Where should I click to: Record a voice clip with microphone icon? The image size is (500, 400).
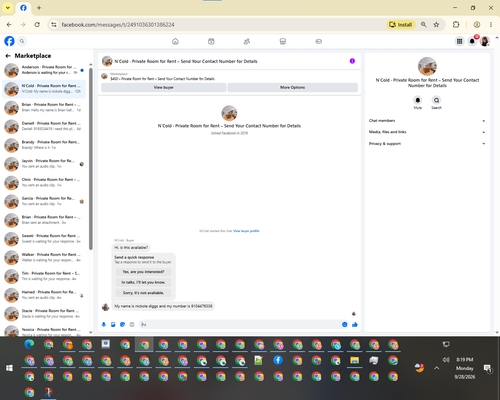(104, 324)
